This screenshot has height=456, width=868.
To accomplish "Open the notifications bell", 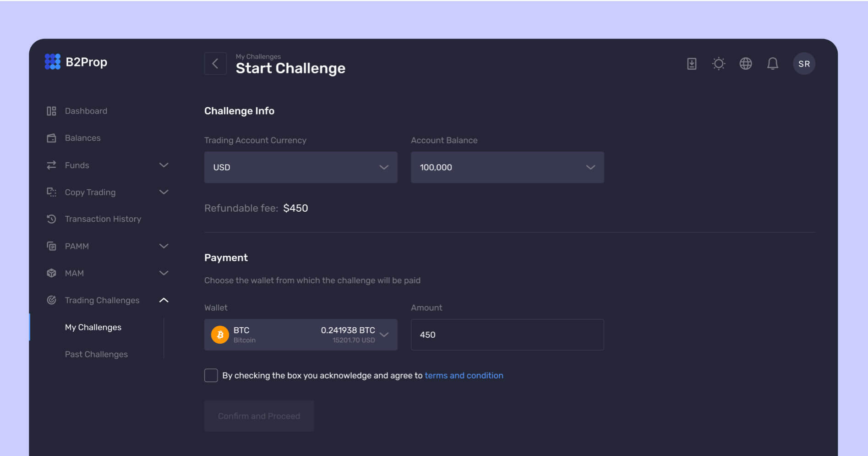I will [x=773, y=64].
